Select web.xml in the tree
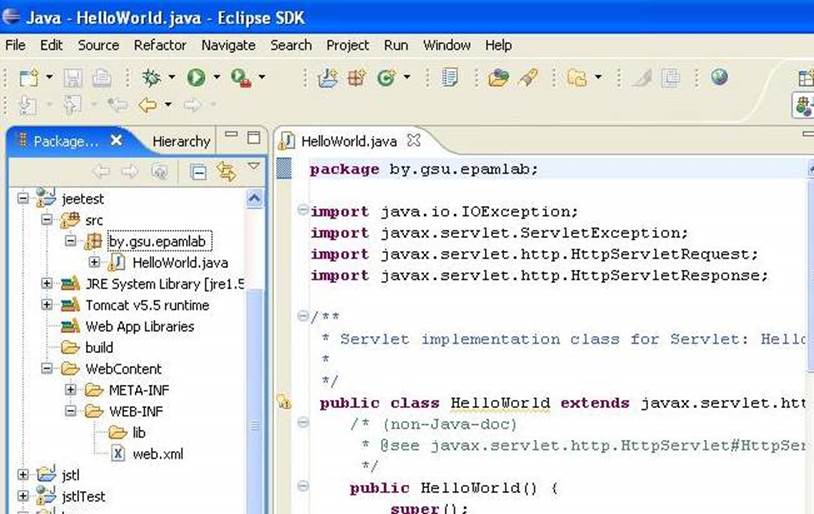The width and height of the screenshot is (814, 514). pyautogui.click(x=158, y=454)
